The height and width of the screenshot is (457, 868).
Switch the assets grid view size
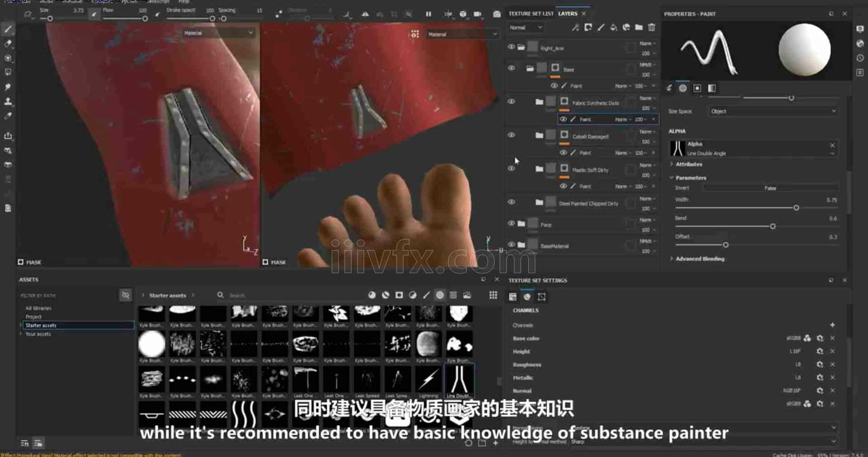[x=493, y=295]
